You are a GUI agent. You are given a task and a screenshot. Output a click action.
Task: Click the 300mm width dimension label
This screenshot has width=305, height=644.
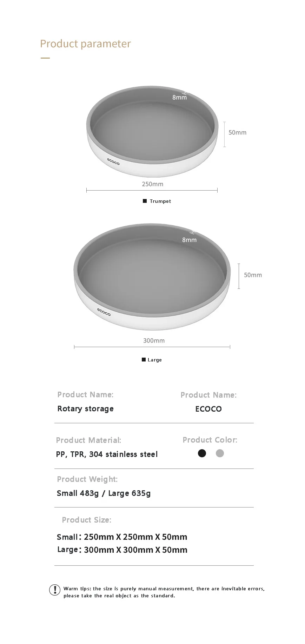point(154,340)
